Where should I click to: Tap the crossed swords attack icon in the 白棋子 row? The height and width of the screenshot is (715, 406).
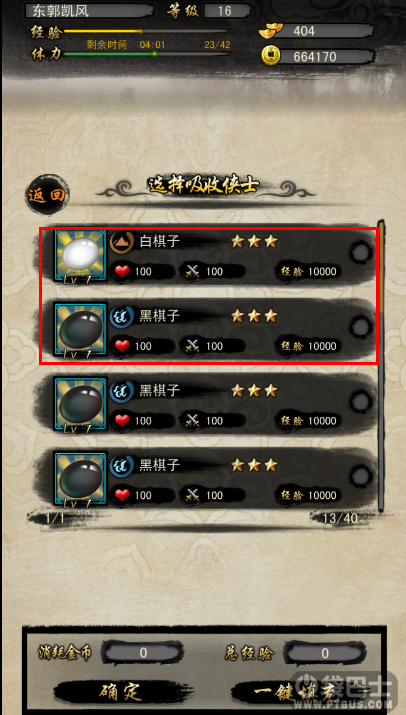click(x=193, y=272)
